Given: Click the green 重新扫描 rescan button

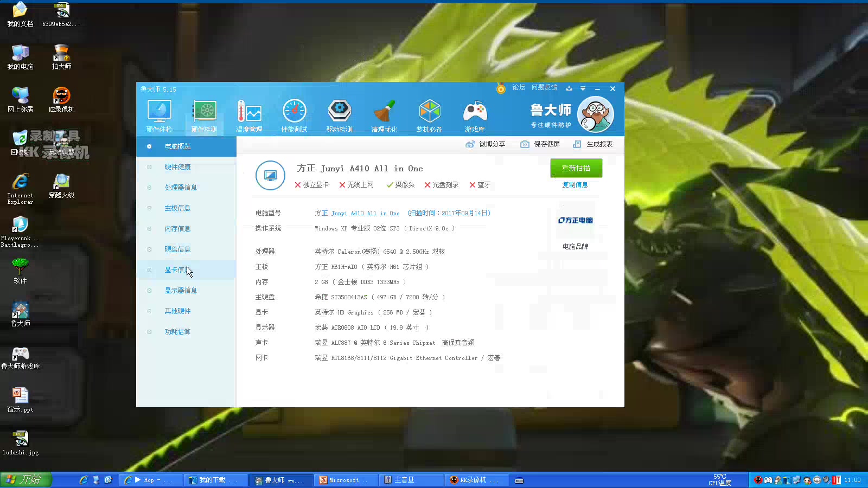Looking at the screenshot, I should tap(576, 168).
